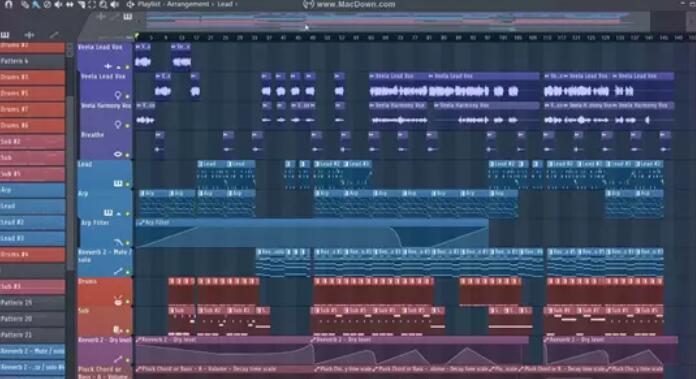Activate the zoom magnifier tool

(x=103, y=4)
